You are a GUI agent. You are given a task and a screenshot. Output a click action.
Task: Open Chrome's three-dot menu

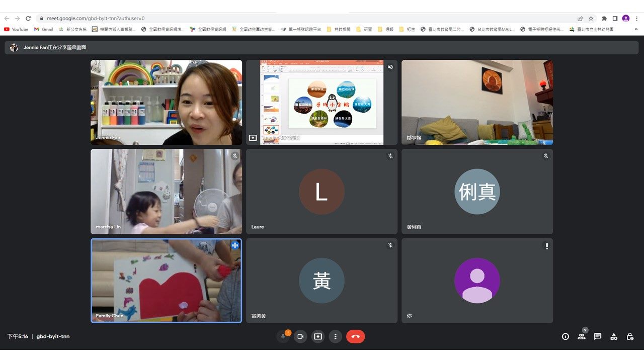[x=636, y=19]
